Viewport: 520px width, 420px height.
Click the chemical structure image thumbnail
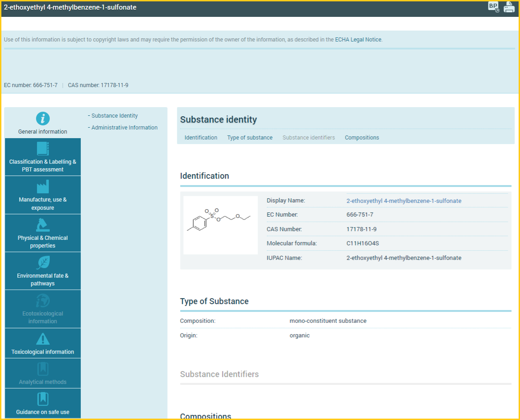pos(221,225)
